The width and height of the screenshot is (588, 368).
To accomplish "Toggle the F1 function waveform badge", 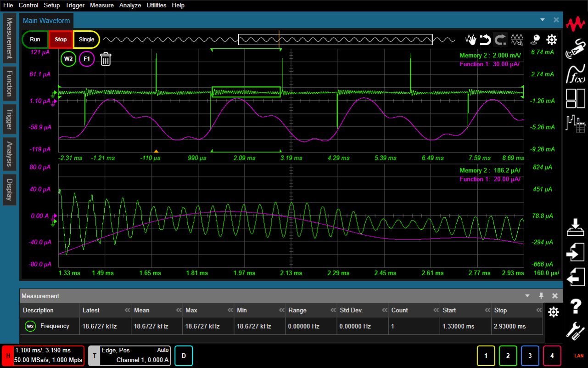I will [87, 59].
